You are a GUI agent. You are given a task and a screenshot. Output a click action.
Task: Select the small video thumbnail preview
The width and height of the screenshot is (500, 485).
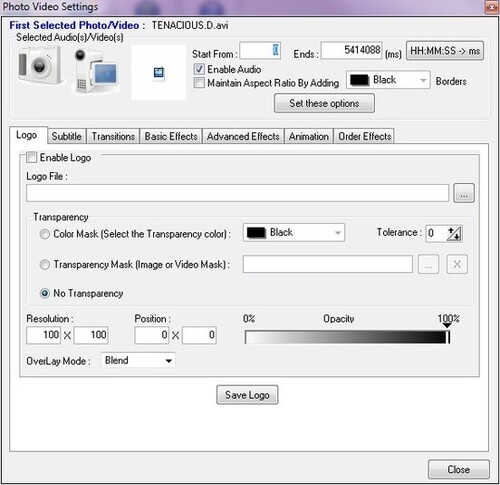159,72
